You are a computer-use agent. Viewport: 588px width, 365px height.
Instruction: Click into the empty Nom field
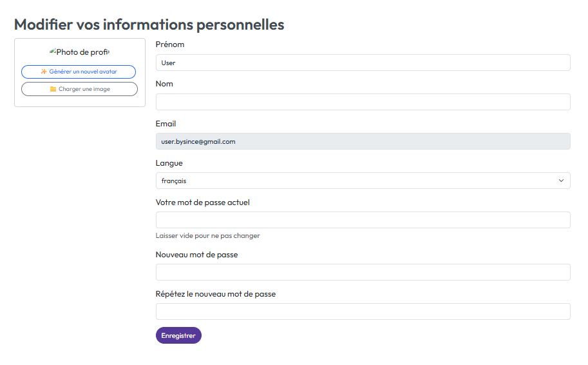point(363,102)
